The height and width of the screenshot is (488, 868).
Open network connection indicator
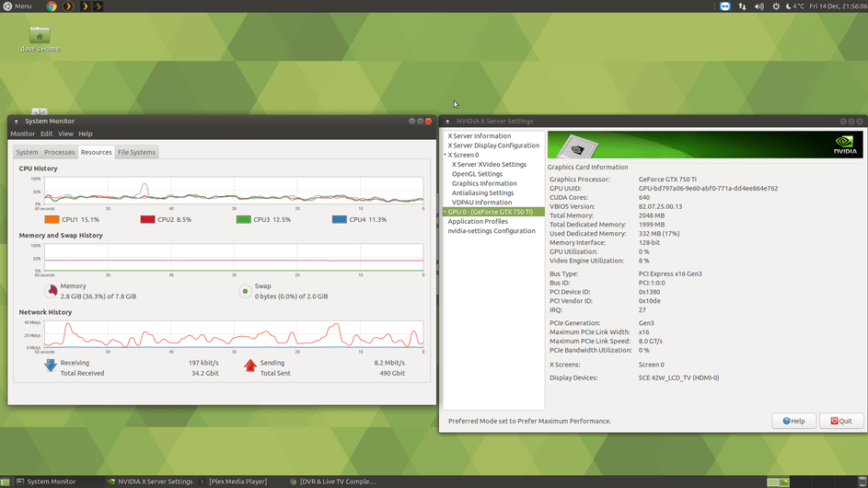click(x=742, y=6)
